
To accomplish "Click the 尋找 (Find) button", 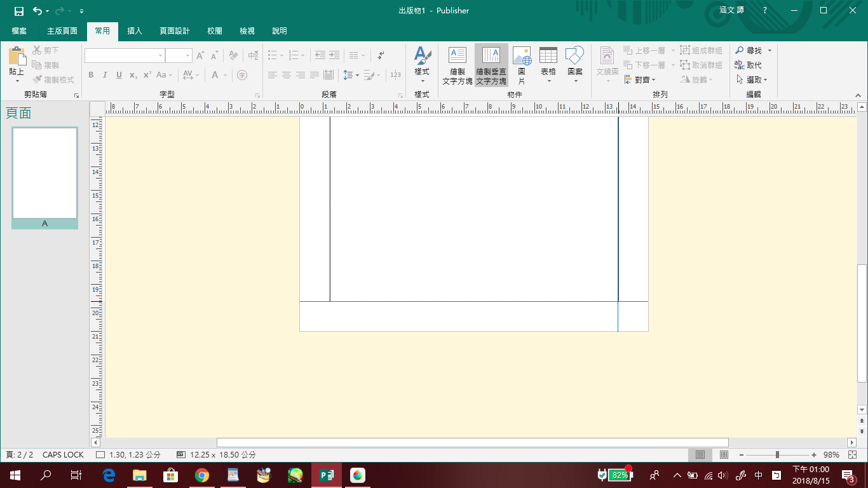I will (749, 51).
